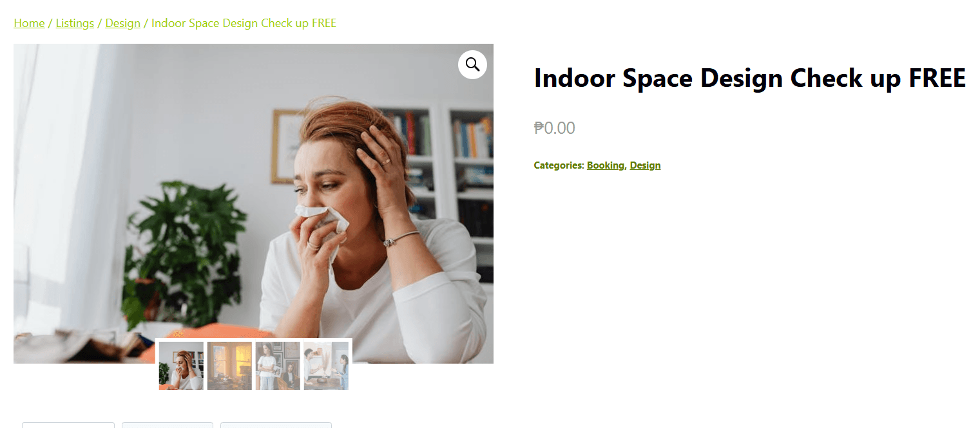Go to Home in the breadcrumb
980x428 pixels.
coord(29,23)
